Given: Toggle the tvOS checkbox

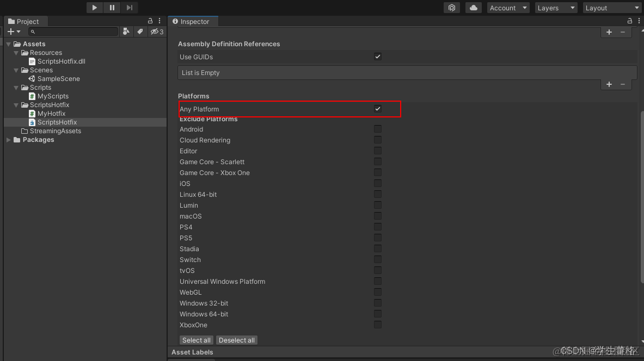Looking at the screenshot, I should 378,270.
